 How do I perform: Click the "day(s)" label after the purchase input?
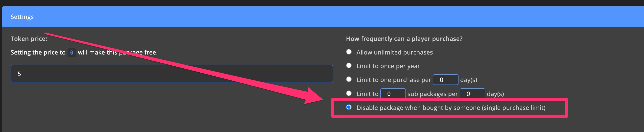pyautogui.click(x=469, y=80)
